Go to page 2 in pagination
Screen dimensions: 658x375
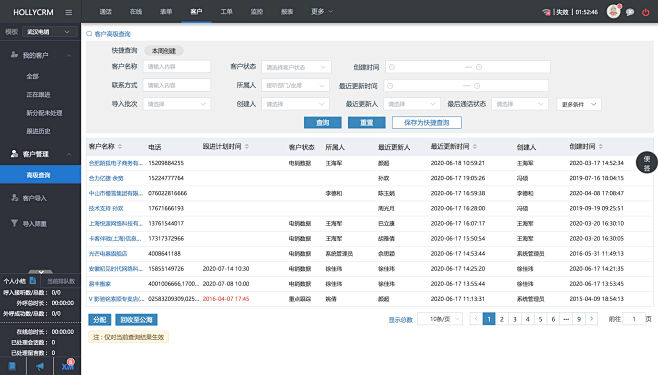tap(501, 319)
